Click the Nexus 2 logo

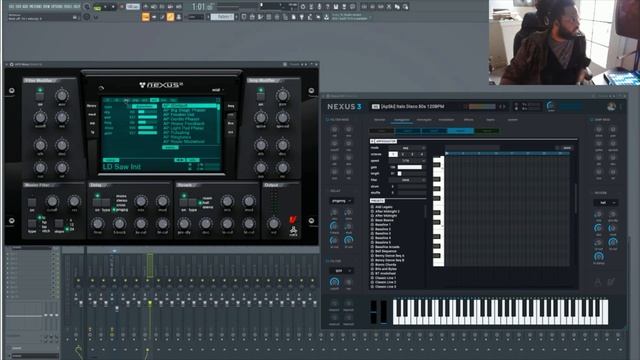pos(161,85)
